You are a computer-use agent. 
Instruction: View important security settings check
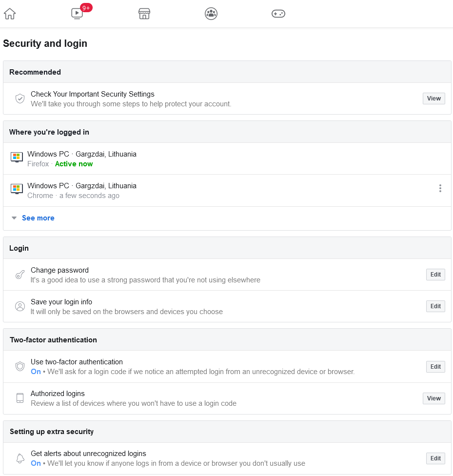[433, 99]
